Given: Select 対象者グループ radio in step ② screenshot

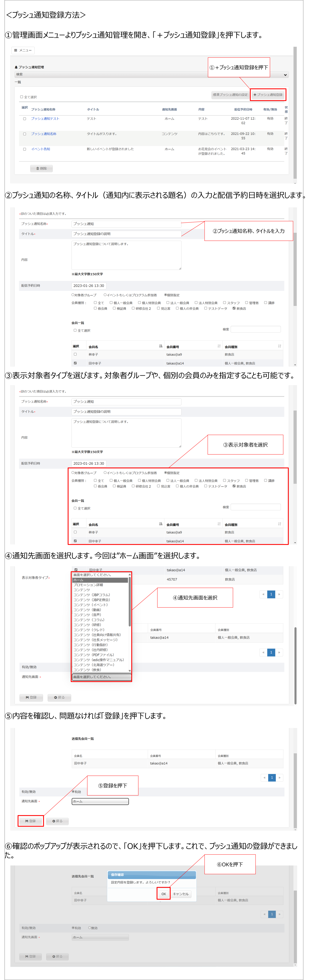Looking at the screenshot, I should pyautogui.click(x=73, y=295).
